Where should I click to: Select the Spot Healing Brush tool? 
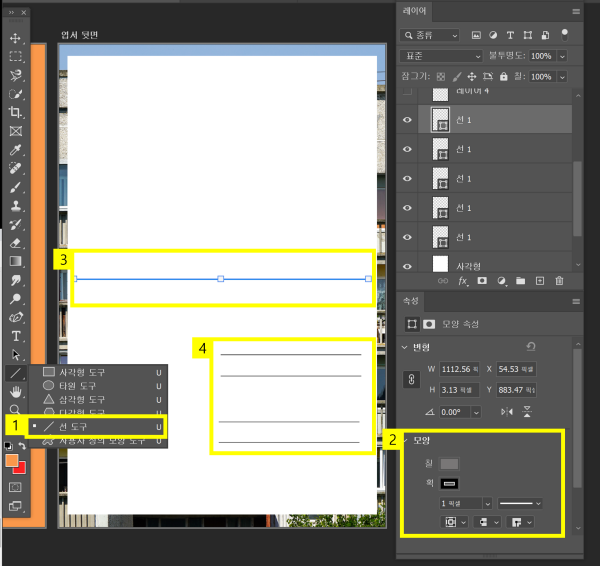pos(15,168)
